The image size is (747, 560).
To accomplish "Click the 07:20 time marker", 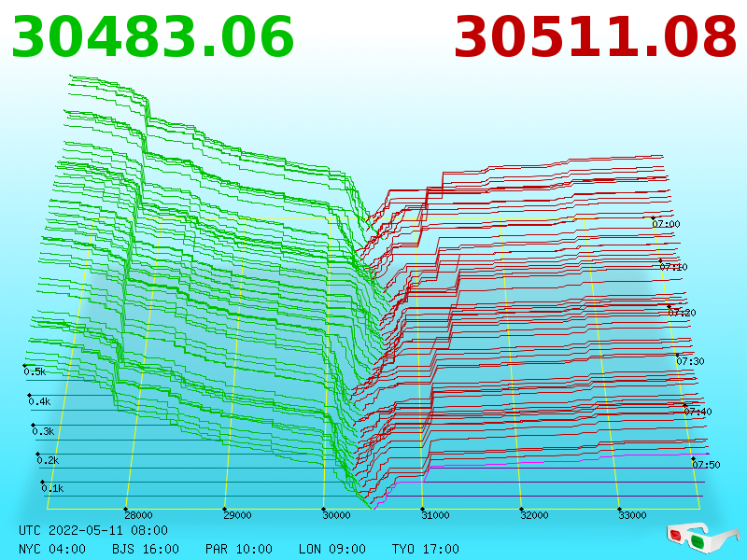I will pos(682,313).
